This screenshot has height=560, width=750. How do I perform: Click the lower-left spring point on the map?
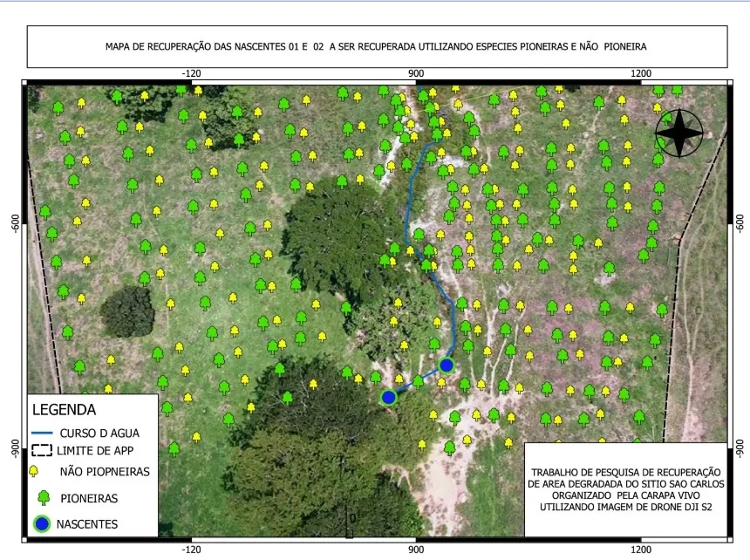coord(389,397)
